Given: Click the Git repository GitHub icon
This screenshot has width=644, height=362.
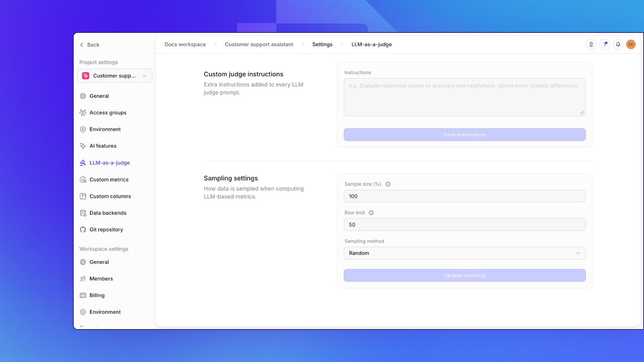Looking at the screenshot, I should pyautogui.click(x=83, y=229).
